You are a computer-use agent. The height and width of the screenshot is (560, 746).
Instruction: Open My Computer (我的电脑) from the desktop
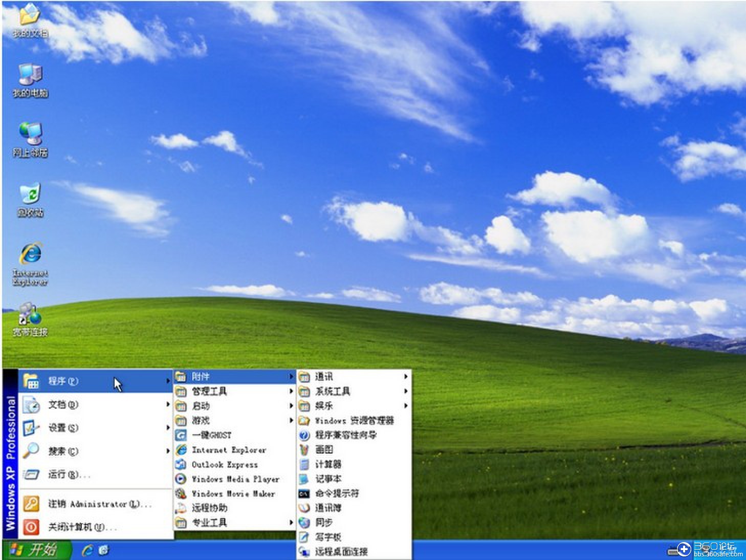pyautogui.click(x=29, y=77)
